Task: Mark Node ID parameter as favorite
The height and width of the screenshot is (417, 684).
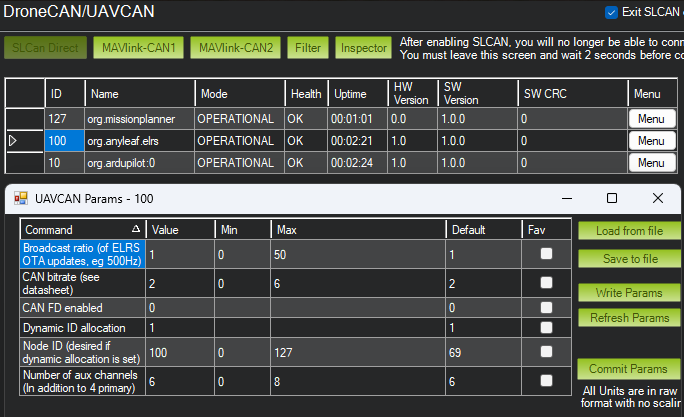Action: coord(546,352)
